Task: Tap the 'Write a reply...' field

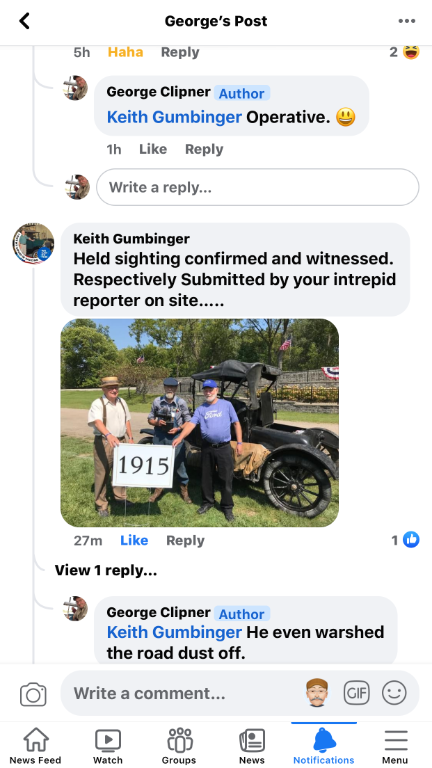Action: pos(258,187)
